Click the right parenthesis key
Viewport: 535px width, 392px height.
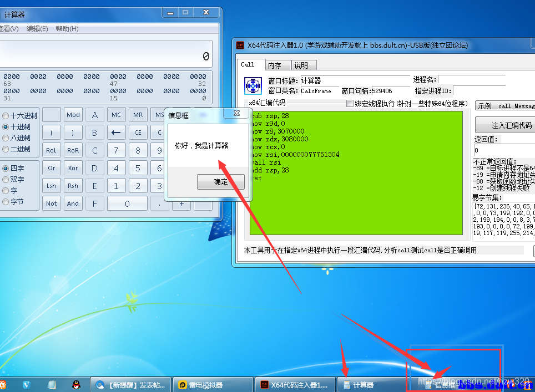pyautogui.click(x=73, y=133)
